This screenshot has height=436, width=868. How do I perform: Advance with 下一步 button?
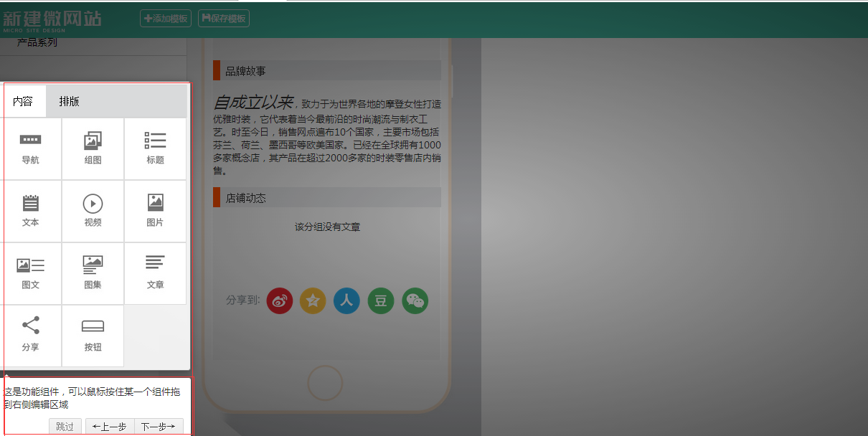pos(159,427)
